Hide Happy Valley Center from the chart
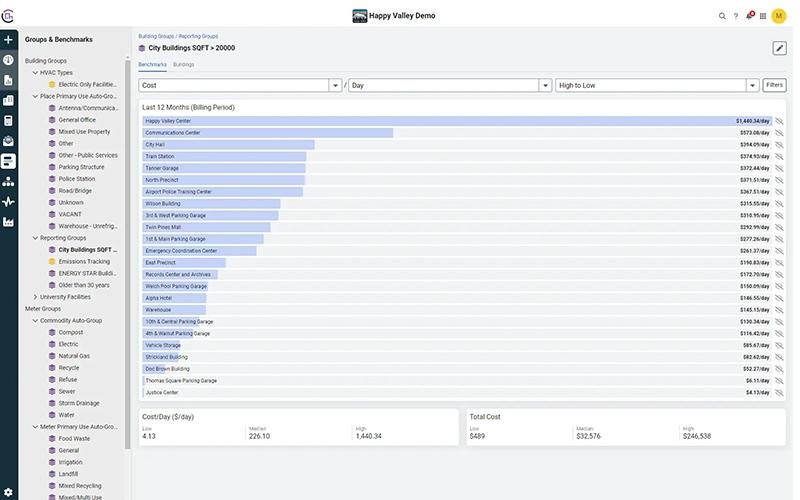Screen dimensions: 800x500 [779, 121]
